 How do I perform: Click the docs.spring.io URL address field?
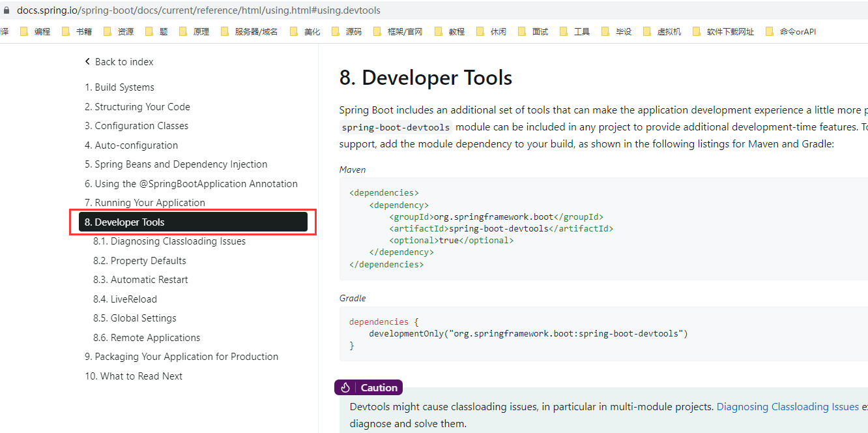(x=199, y=10)
